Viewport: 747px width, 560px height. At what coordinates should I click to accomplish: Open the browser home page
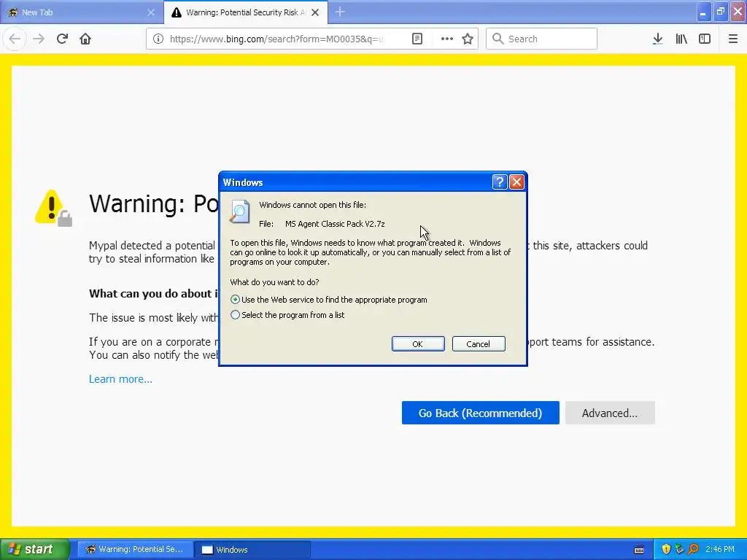85,39
